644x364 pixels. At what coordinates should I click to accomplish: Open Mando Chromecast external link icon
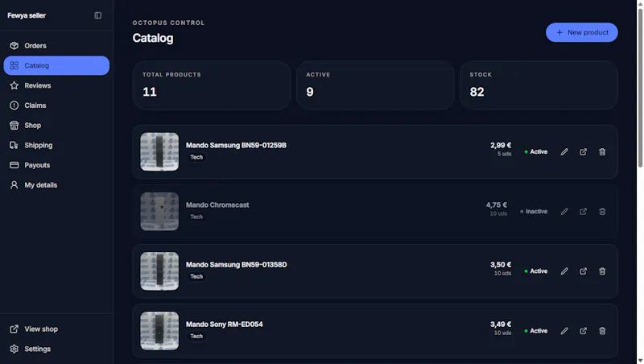pyautogui.click(x=583, y=212)
